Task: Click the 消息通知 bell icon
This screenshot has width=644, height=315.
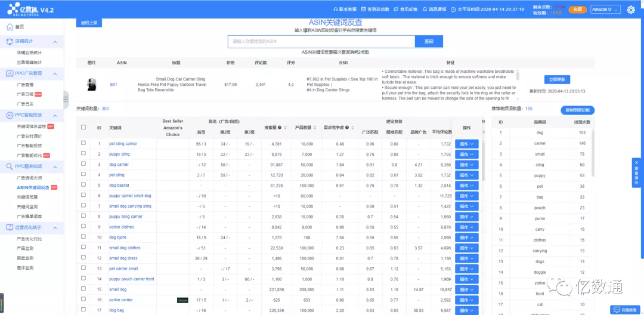Action: point(424,10)
